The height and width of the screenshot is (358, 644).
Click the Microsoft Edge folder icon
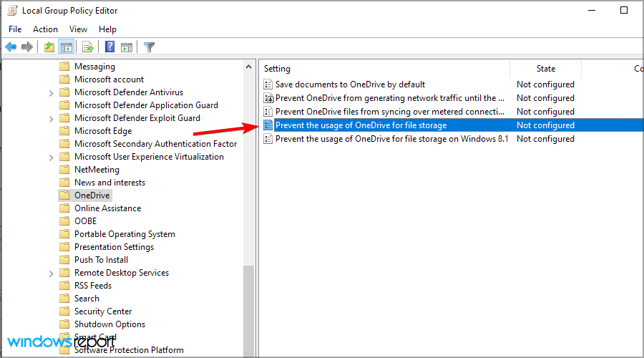[64, 131]
